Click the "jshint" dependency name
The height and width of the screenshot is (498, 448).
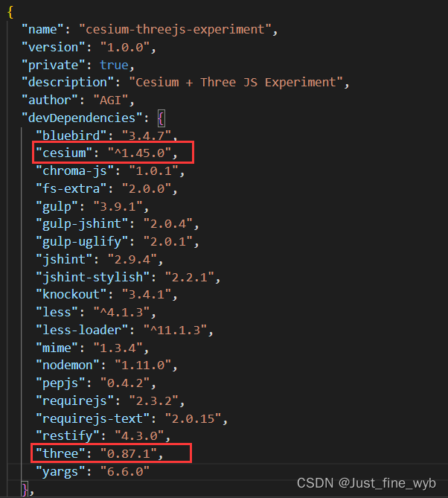(64, 260)
